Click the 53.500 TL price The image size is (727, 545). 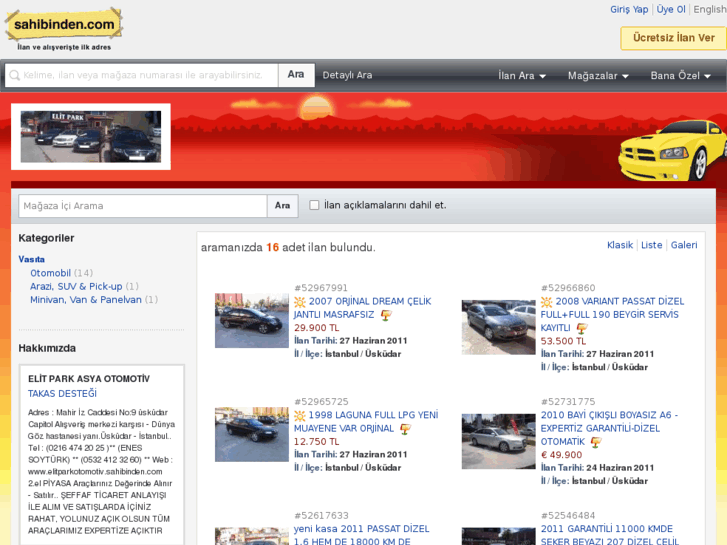pos(563,341)
